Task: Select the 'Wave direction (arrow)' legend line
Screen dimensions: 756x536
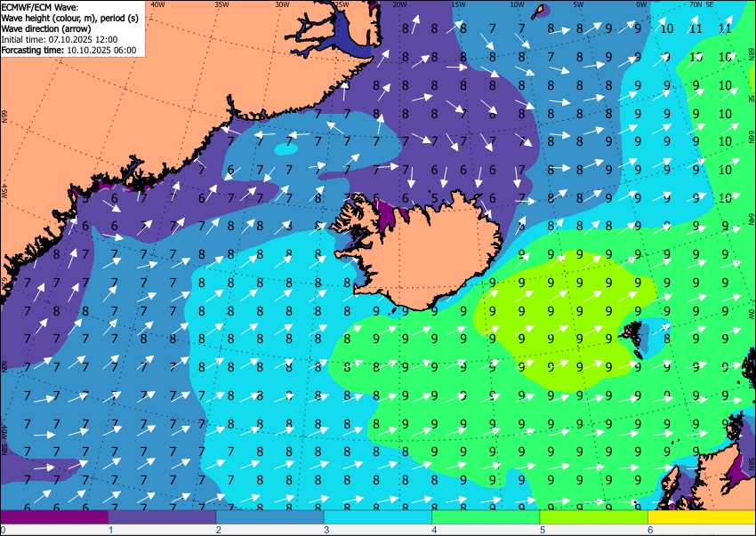Action: (45, 29)
